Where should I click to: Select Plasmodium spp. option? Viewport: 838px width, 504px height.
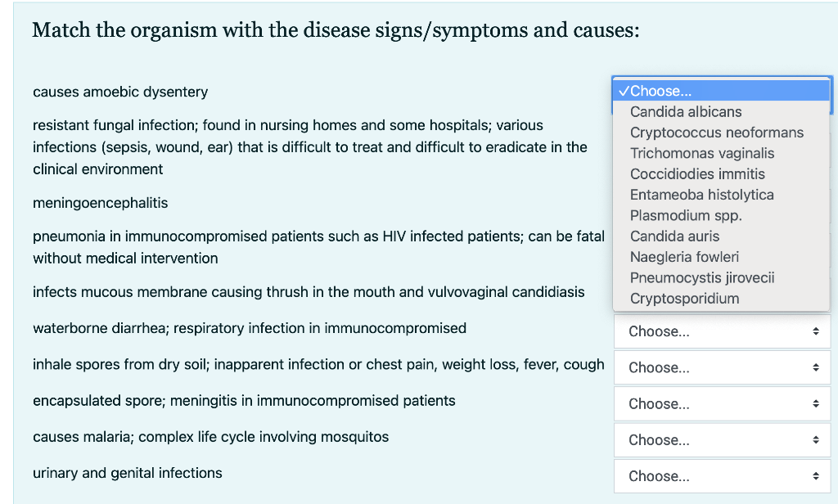point(686,215)
